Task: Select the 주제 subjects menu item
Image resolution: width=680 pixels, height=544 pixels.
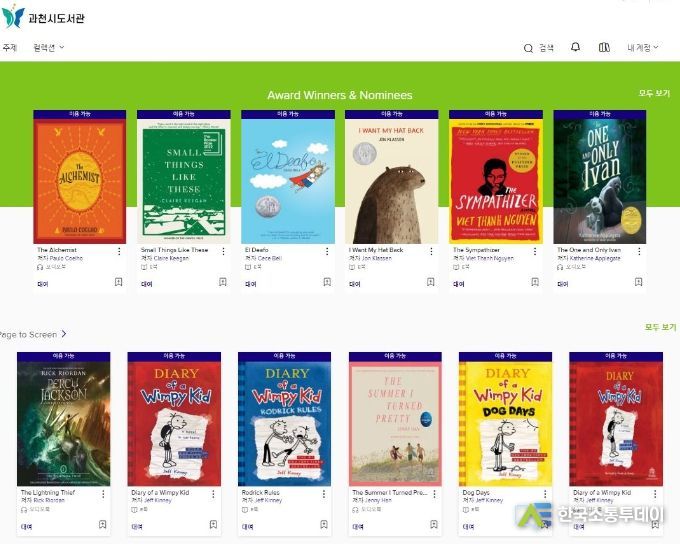Action: point(9,47)
